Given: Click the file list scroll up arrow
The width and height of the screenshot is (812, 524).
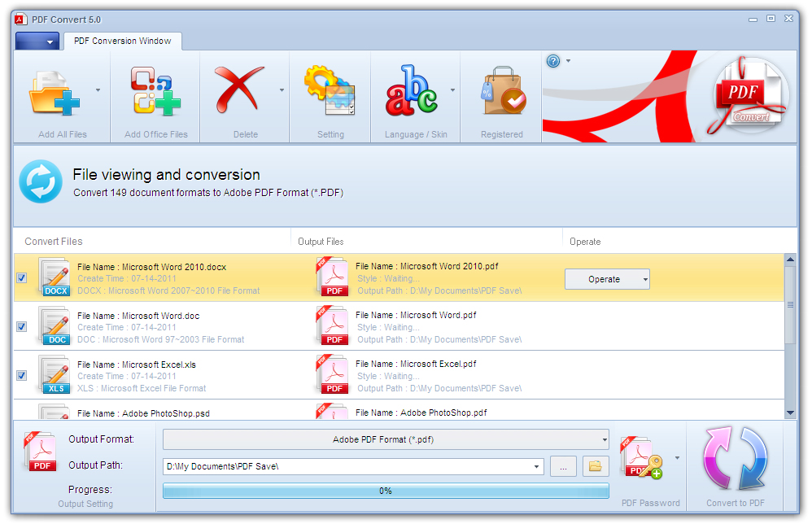Looking at the screenshot, I should click(x=790, y=259).
